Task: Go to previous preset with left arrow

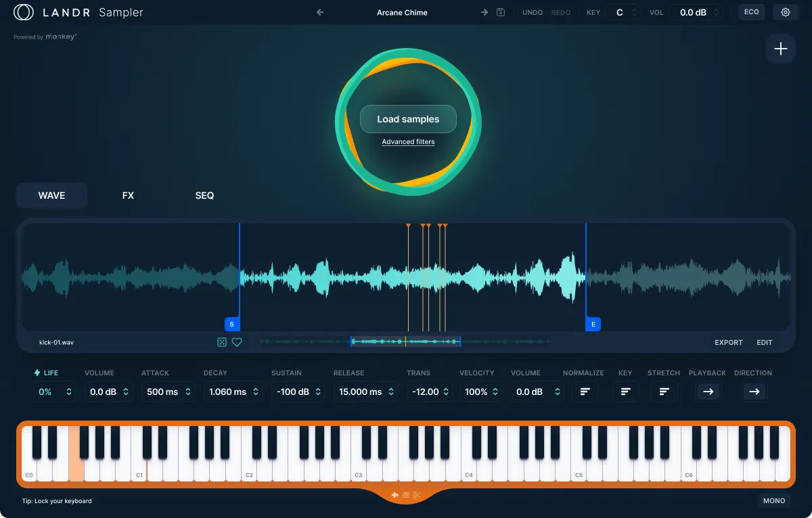Action: tap(320, 12)
